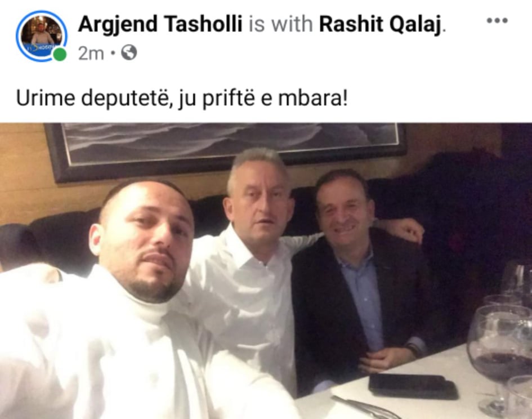Click the 2m post timestamp
The height and width of the screenshot is (419, 532).
pos(91,54)
